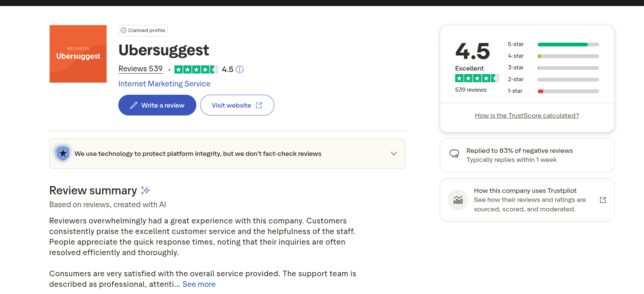Open the Reviews 539 link
644x294 pixels.
[x=141, y=69]
